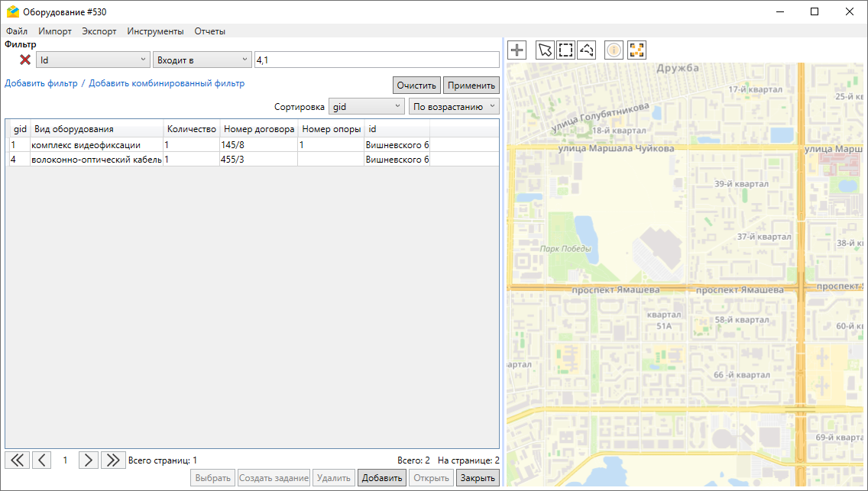Zoom to selected objects icon

(636, 50)
